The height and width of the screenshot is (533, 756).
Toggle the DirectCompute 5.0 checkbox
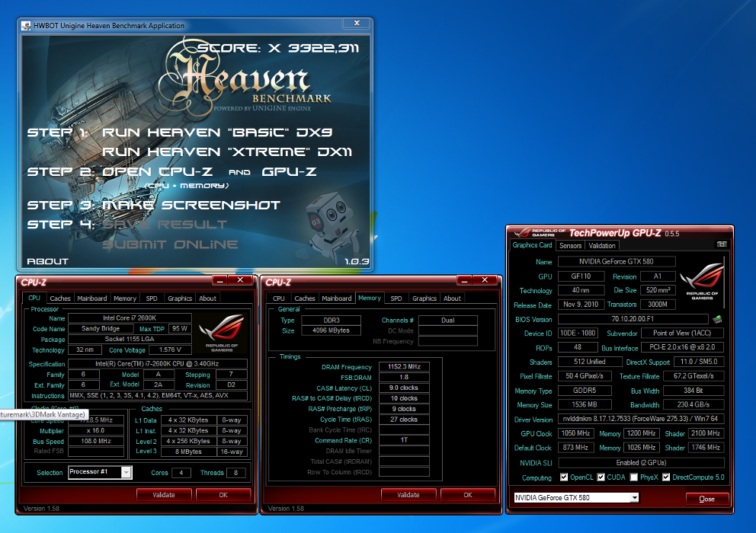click(666, 477)
